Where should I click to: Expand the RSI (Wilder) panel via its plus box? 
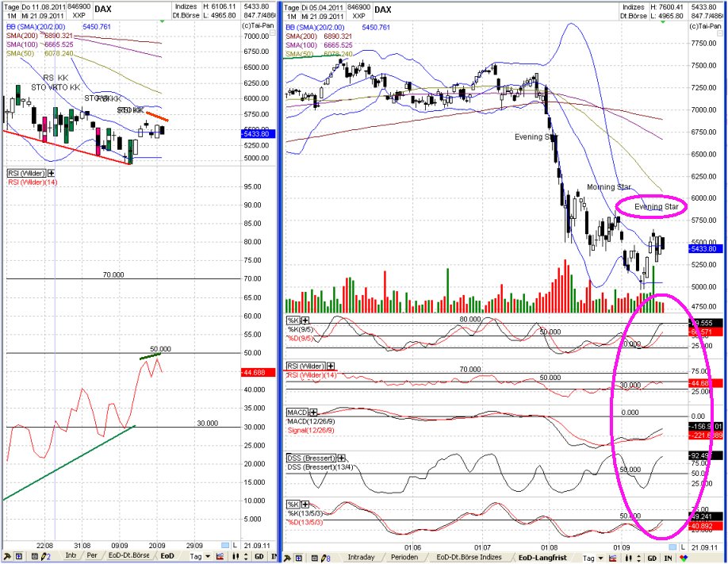pyautogui.click(x=331, y=366)
